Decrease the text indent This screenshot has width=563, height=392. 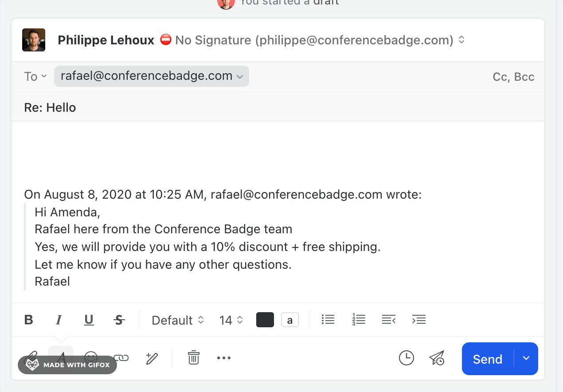(x=389, y=319)
